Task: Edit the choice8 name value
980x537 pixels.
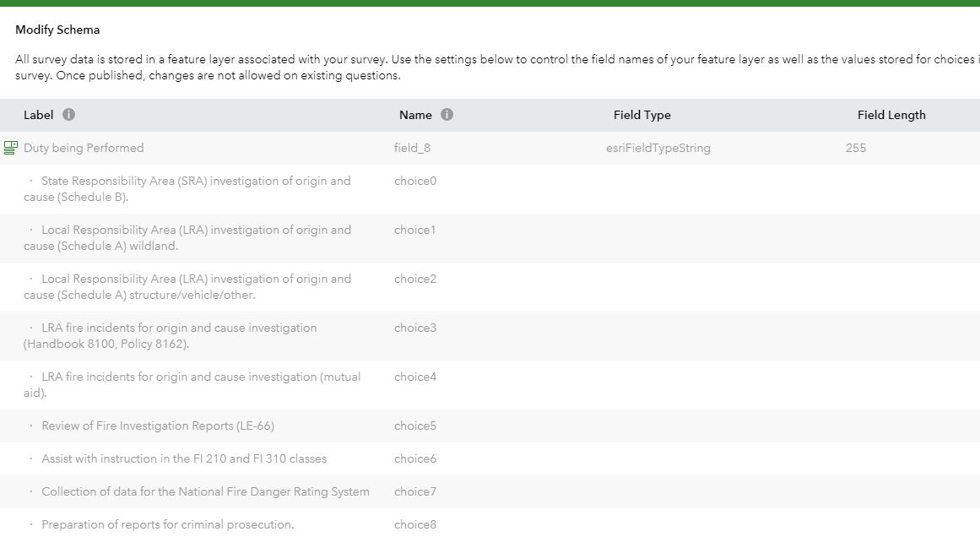Action: pos(415,524)
